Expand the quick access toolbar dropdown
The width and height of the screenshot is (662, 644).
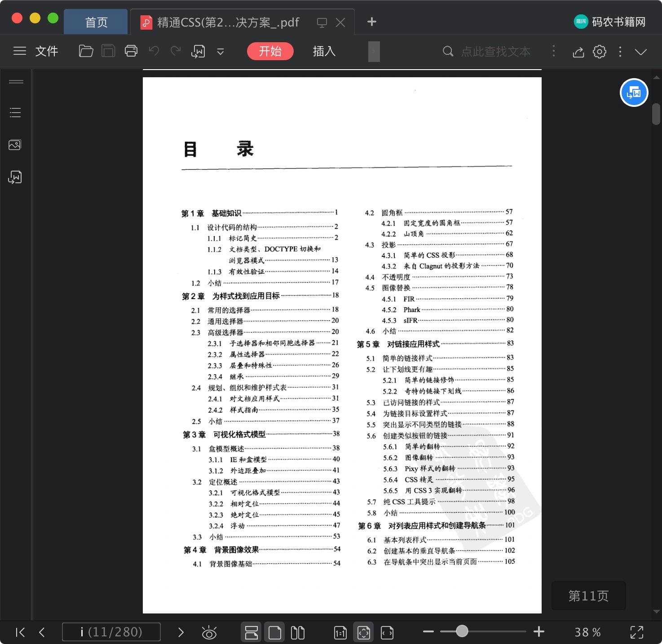(221, 52)
